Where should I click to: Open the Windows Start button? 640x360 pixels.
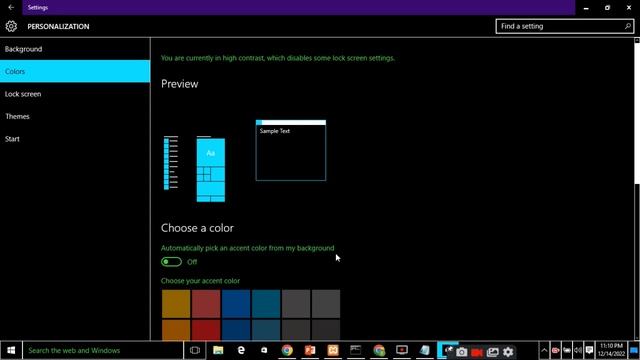[11, 350]
